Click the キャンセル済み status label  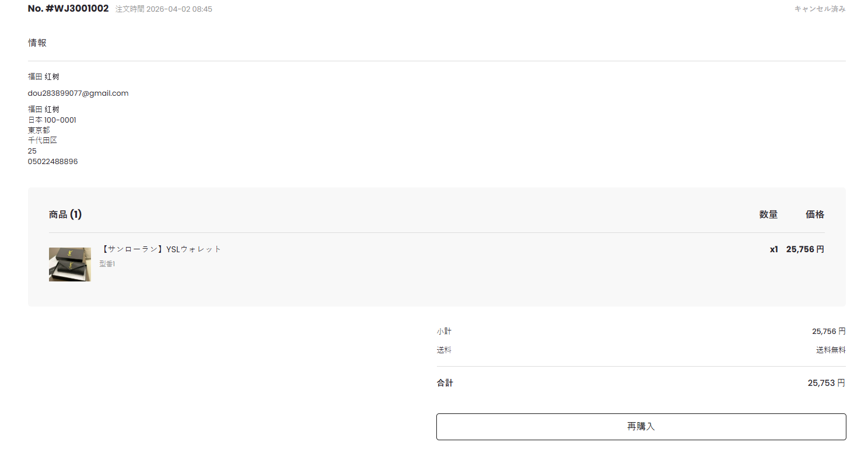tap(820, 9)
